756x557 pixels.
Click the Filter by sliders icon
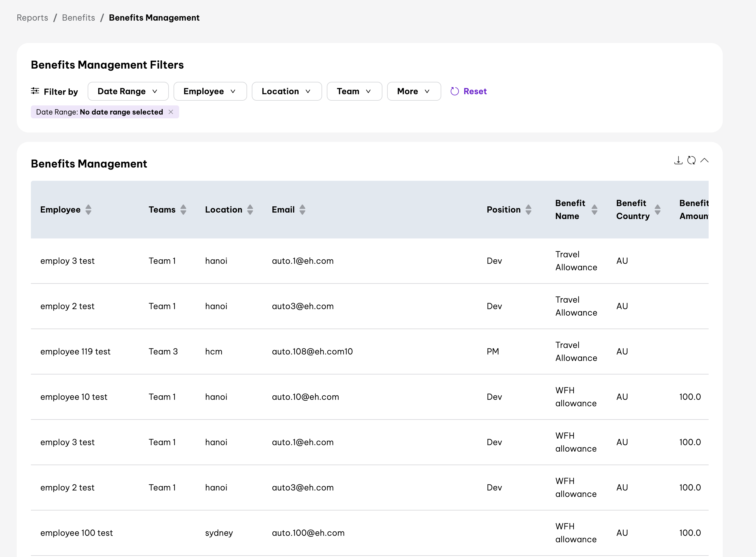[x=35, y=91]
